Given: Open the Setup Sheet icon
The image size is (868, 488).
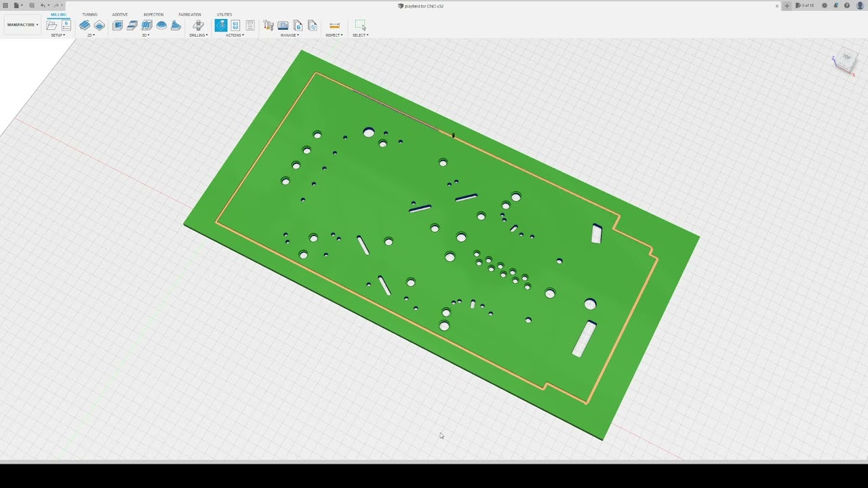Looking at the screenshot, I should pos(250,26).
